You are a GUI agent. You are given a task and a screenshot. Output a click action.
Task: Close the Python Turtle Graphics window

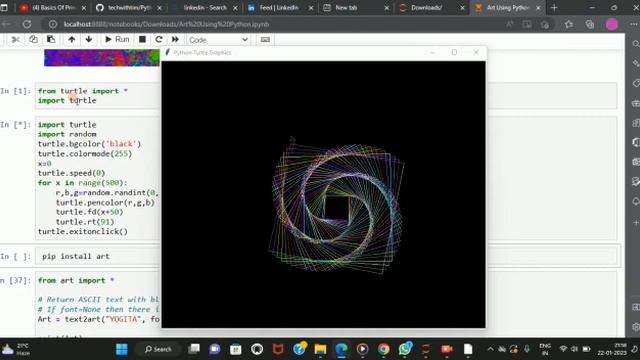pyautogui.click(x=476, y=52)
